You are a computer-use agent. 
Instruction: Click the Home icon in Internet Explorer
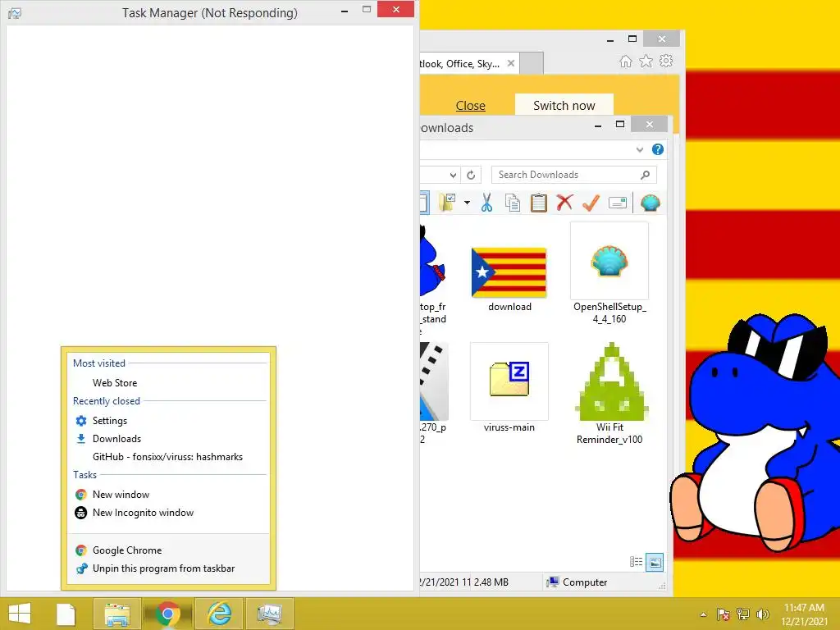pyautogui.click(x=626, y=61)
